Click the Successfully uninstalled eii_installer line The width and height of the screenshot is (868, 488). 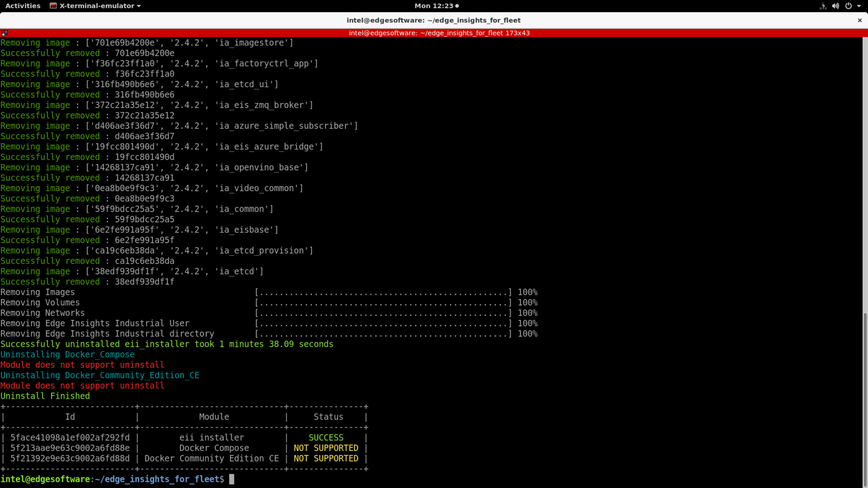(167, 344)
